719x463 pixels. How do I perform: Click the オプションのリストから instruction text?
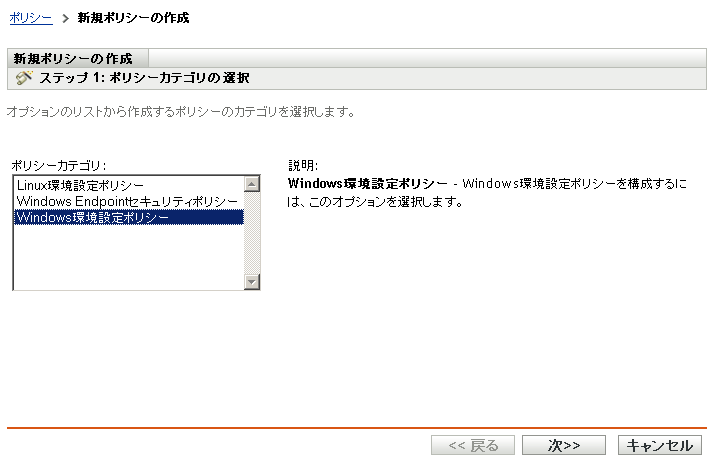181,112
